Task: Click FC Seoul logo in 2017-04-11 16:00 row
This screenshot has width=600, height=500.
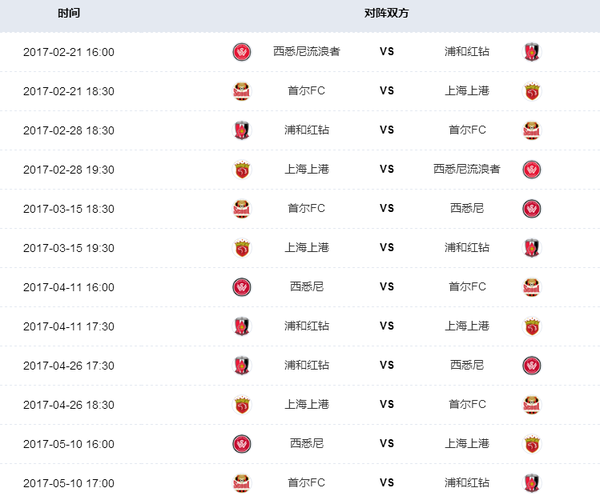Action: pyautogui.click(x=531, y=287)
